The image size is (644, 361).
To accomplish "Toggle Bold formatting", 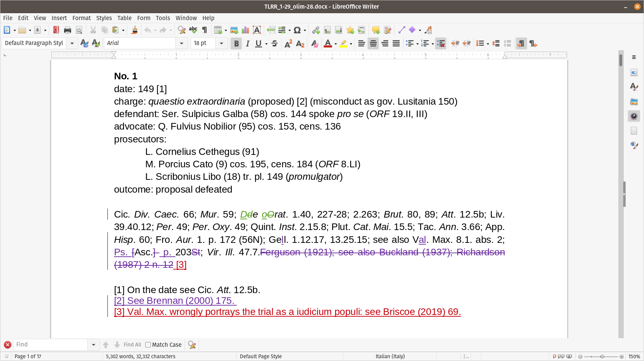I will pos(236,43).
